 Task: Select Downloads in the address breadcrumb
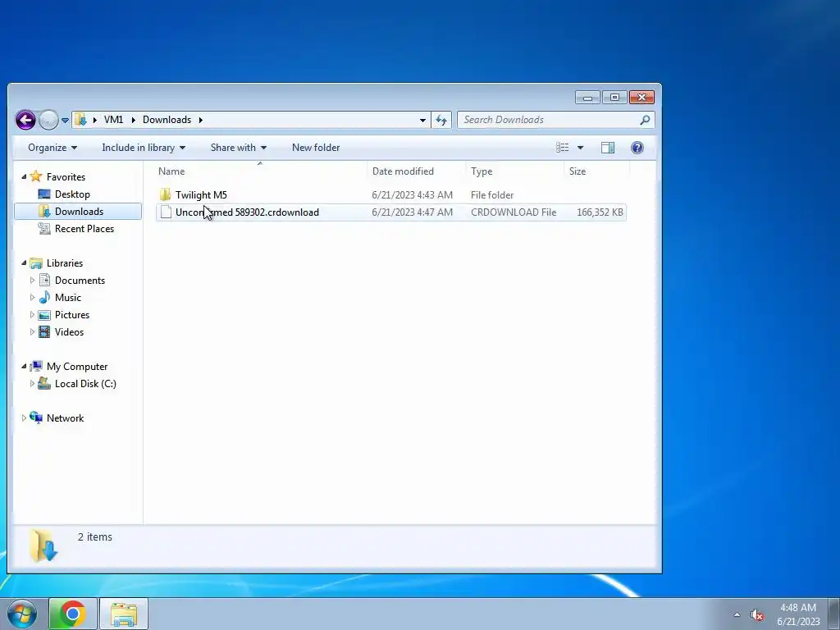(x=167, y=120)
